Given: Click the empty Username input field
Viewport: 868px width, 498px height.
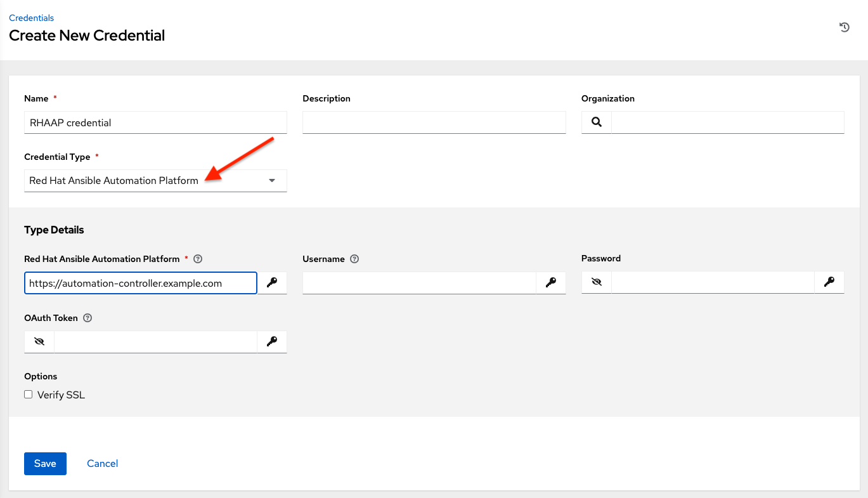Looking at the screenshot, I should [418, 283].
